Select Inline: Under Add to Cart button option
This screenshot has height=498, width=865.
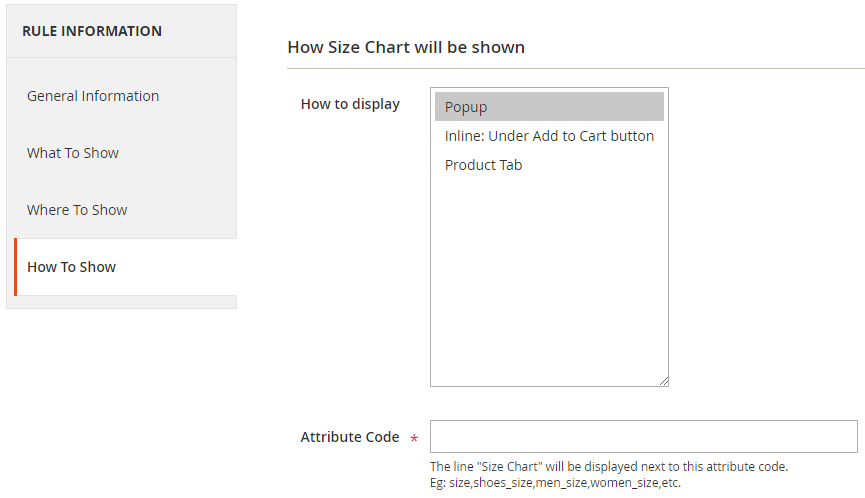(549, 136)
